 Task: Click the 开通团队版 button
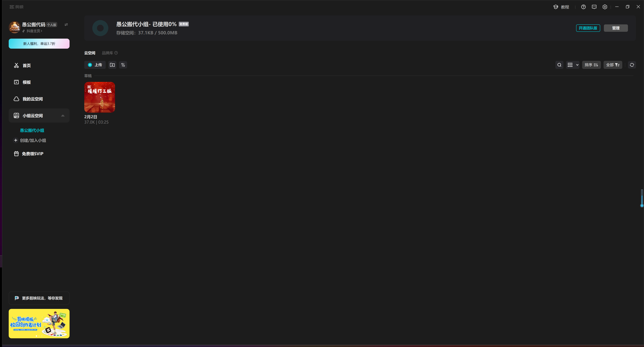(588, 28)
